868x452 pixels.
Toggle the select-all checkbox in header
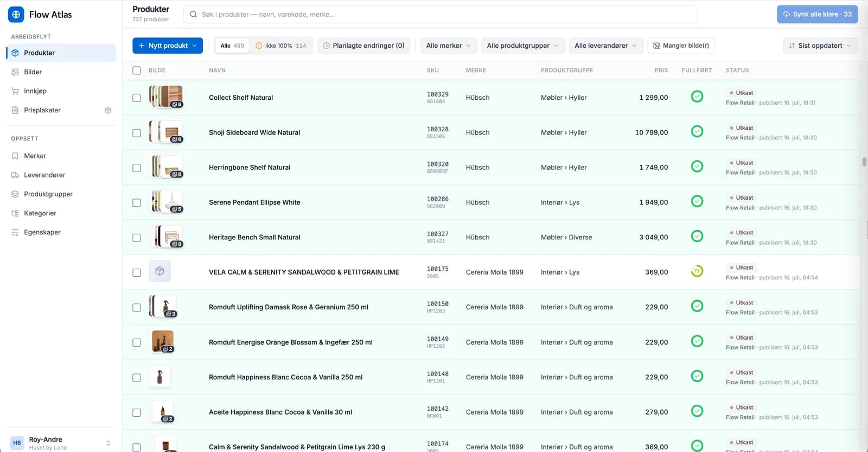click(137, 71)
